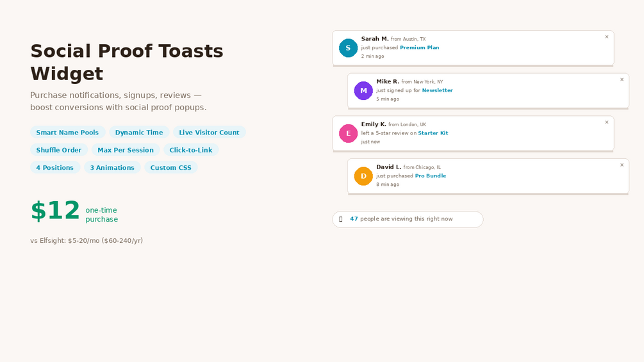
Task: Follow the Starter Kit link
Action: pos(433,133)
